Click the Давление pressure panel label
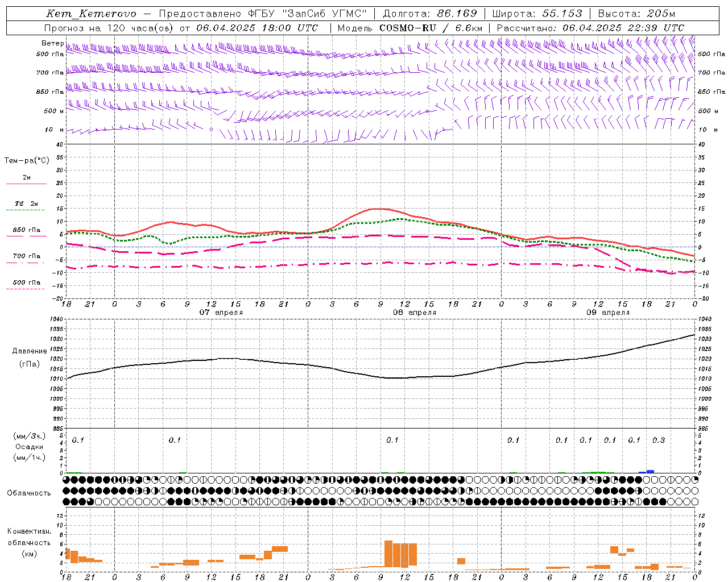The width and height of the screenshot is (728, 582). (x=30, y=351)
